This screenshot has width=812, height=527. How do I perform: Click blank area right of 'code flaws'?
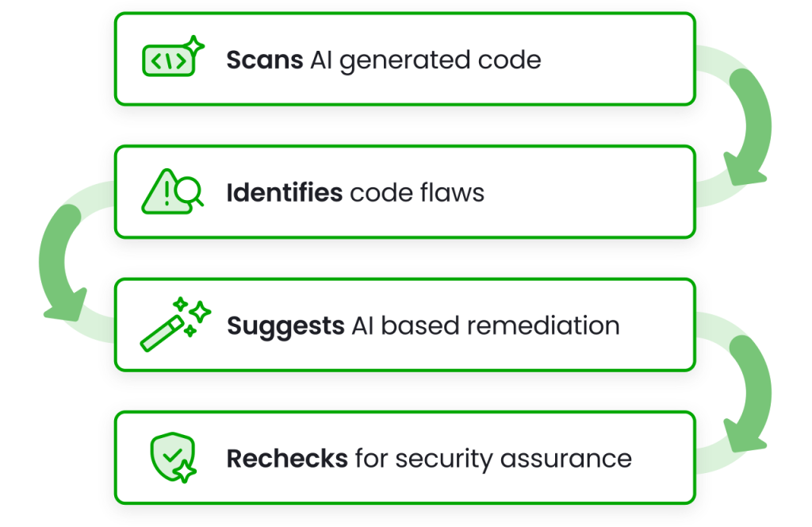click(587, 192)
